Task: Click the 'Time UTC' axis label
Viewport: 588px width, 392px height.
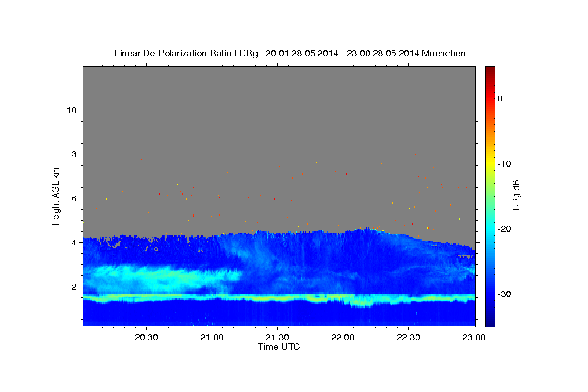Action: (x=279, y=347)
